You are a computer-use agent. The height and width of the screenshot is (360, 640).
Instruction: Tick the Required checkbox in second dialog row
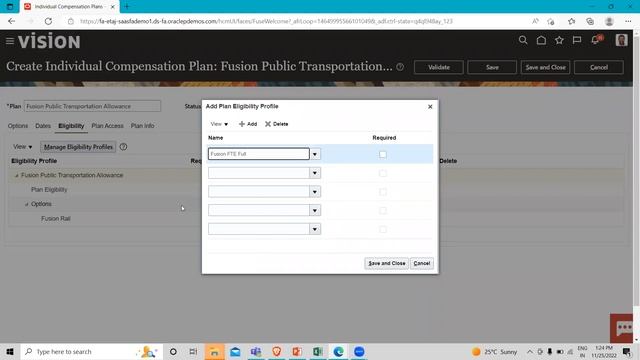[x=382, y=173]
